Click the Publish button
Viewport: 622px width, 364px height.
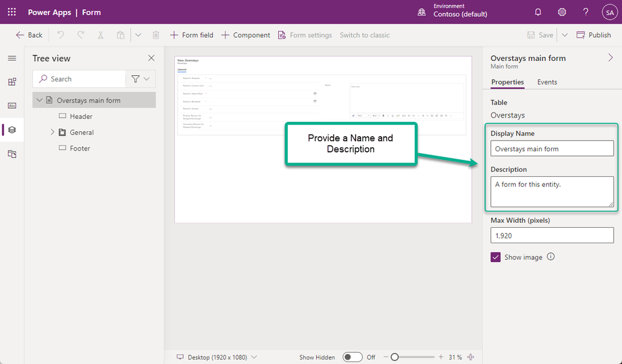coord(593,35)
